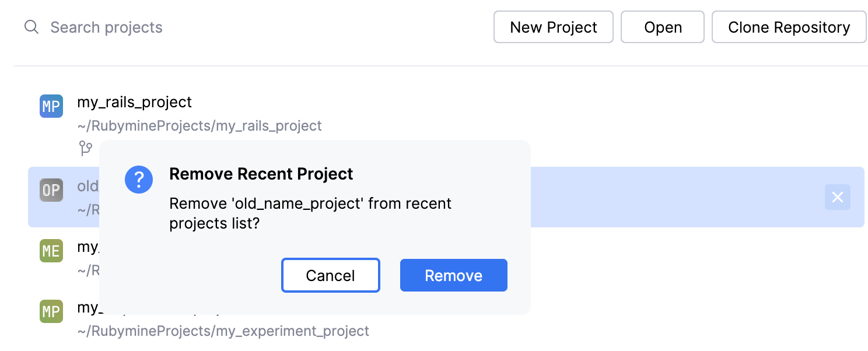Click the search magnifier icon
The width and height of the screenshot is (868, 351).
click(32, 27)
